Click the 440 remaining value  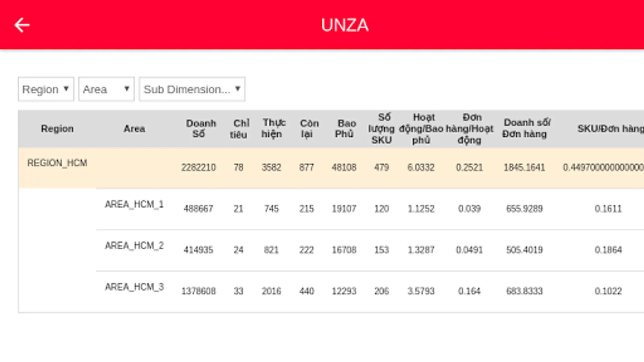[x=306, y=291]
